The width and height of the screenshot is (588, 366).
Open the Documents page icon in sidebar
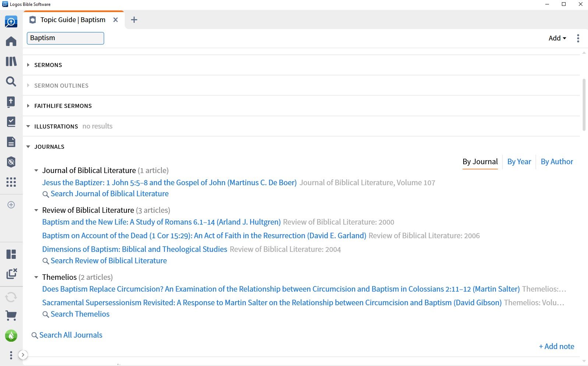click(x=11, y=142)
